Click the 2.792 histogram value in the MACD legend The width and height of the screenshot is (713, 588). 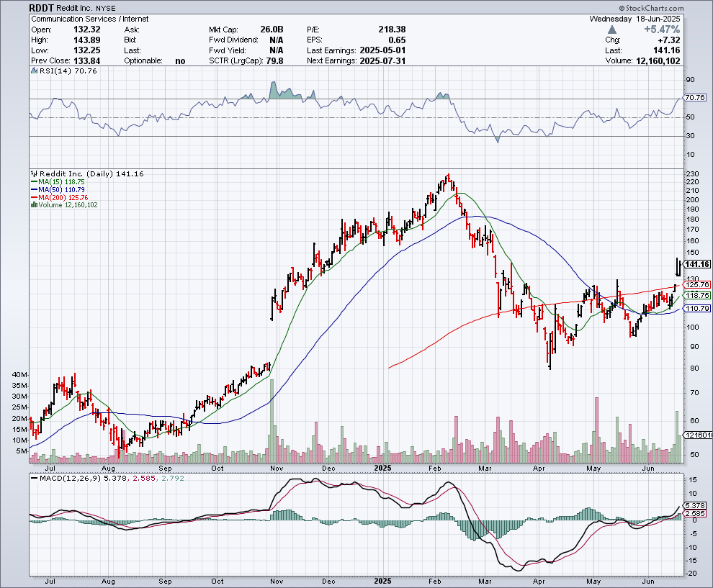coord(173,478)
